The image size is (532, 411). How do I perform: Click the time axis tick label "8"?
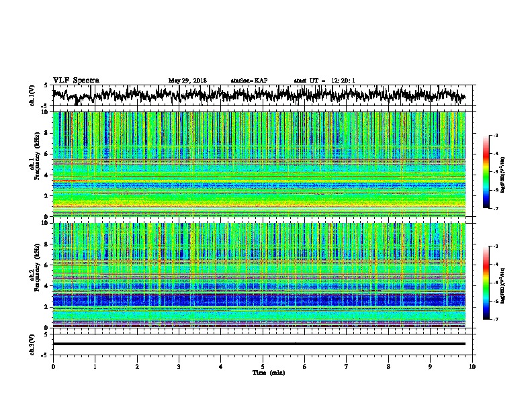[388, 367]
